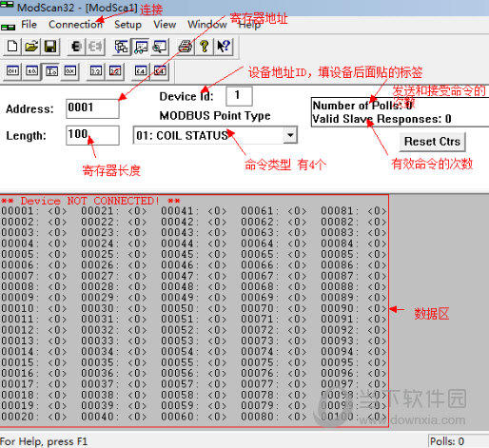This screenshot has height=448, width=489.
Task: Select data entry 00040: <0>
Action: point(114,417)
